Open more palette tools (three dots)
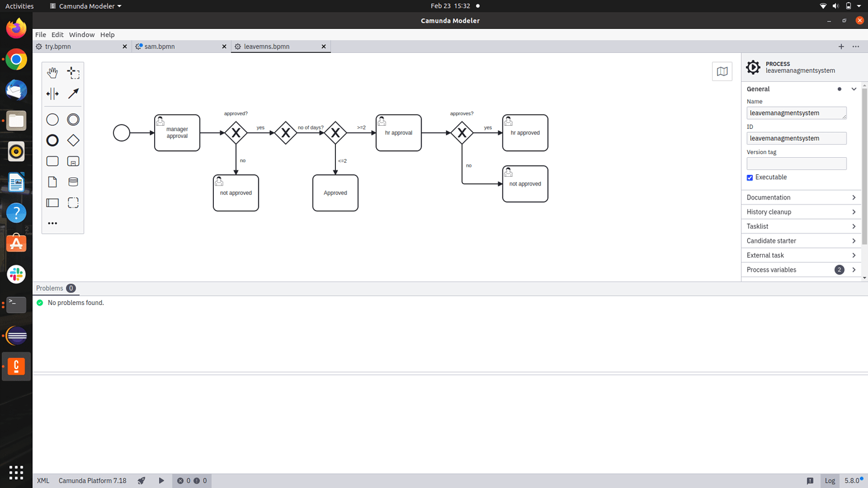This screenshot has height=488, width=868. click(52, 223)
